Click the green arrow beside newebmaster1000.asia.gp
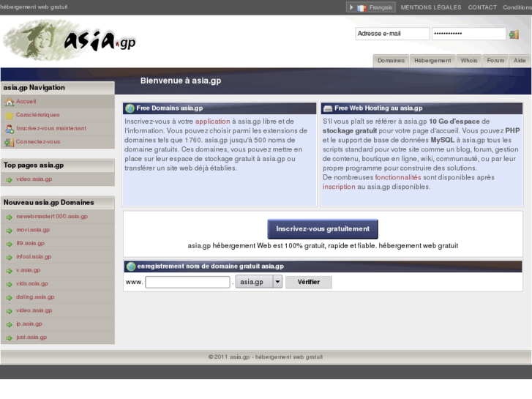 (x=10, y=217)
